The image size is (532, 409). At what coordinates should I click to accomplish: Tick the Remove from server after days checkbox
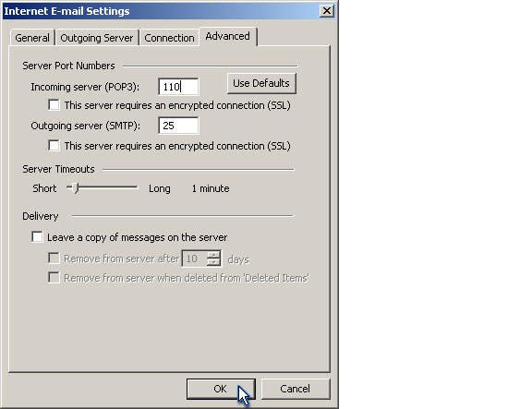(54, 259)
